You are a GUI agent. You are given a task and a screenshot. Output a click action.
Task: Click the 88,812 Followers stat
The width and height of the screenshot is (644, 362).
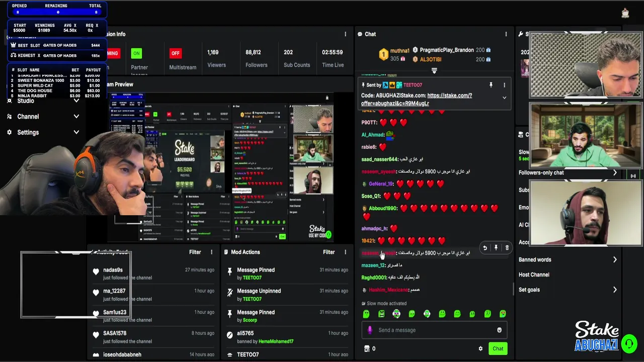coord(256,58)
